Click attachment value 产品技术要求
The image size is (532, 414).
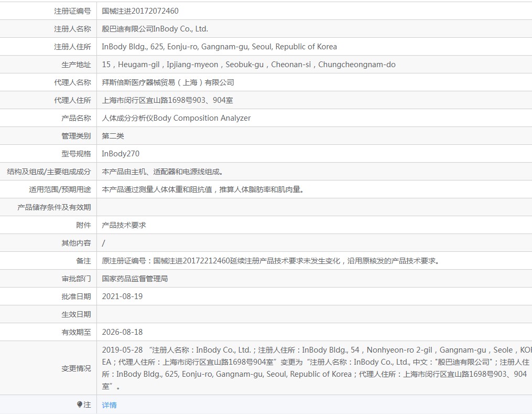124,225
